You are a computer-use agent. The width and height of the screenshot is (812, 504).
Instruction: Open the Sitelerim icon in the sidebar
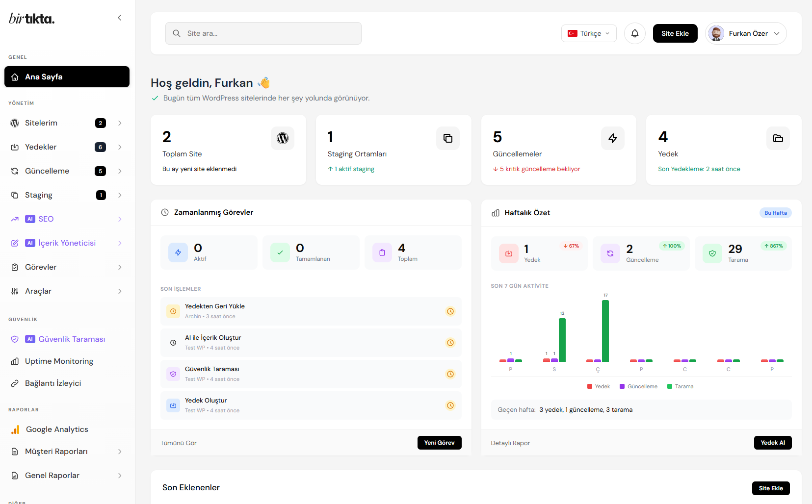(15, 123)
